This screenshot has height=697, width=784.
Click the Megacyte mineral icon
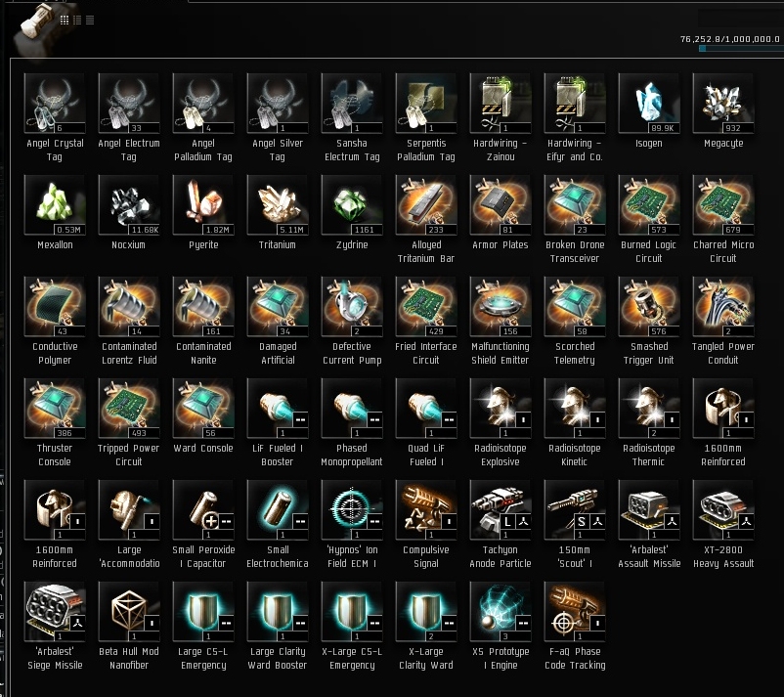[x=723, y=103]
